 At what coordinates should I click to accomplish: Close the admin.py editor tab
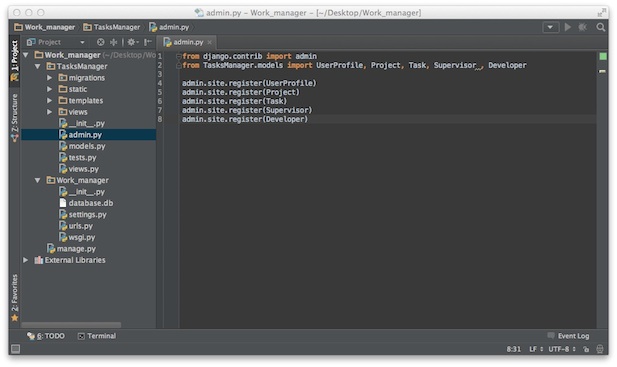point(210,42)
